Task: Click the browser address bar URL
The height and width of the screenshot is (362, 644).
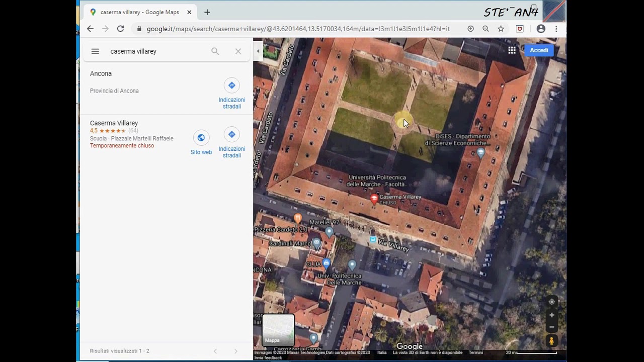Action: (x=298, y=29)
